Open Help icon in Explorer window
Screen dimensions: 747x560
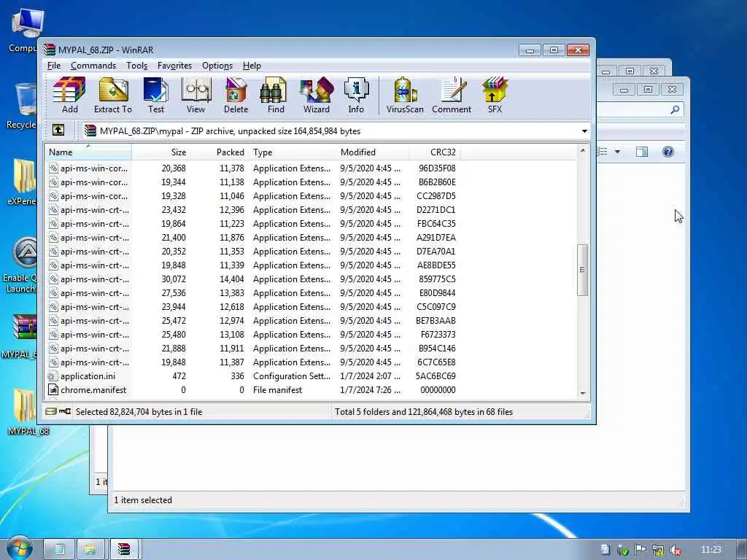[668, 152]
